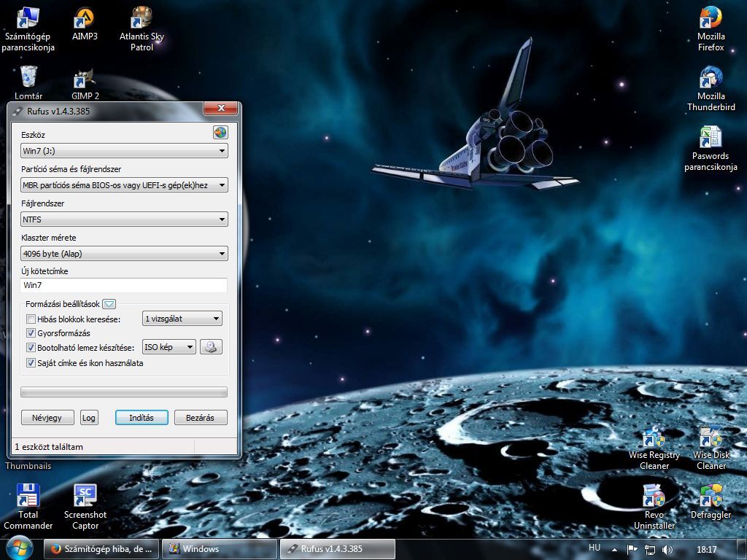
Task: Open the Fájlrendszer NTFS dropdown
Action: [124, 219]
